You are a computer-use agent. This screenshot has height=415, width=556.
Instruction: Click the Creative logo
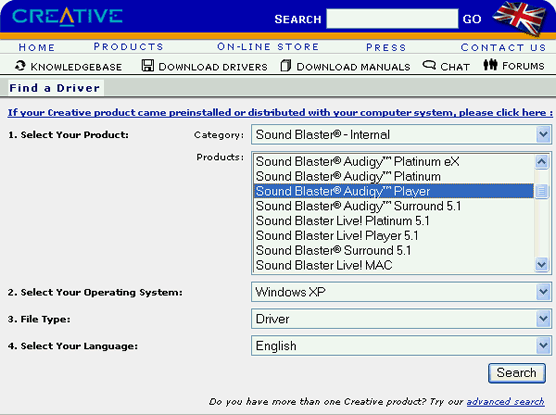coord(67,17)
